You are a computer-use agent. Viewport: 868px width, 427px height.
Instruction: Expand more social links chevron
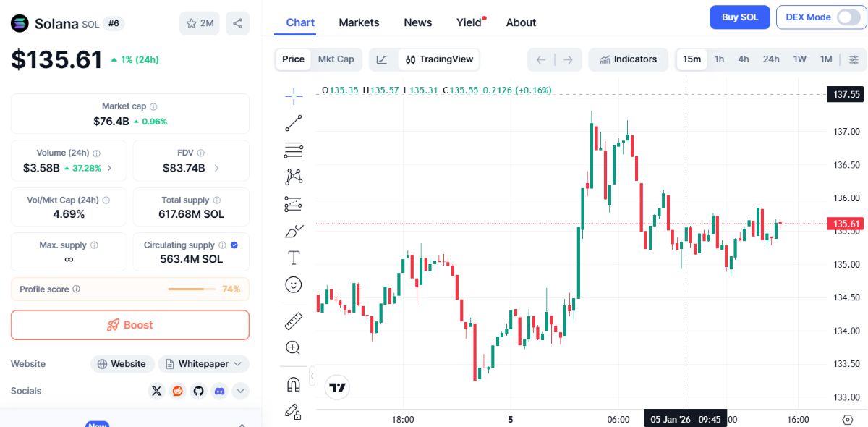240,391
